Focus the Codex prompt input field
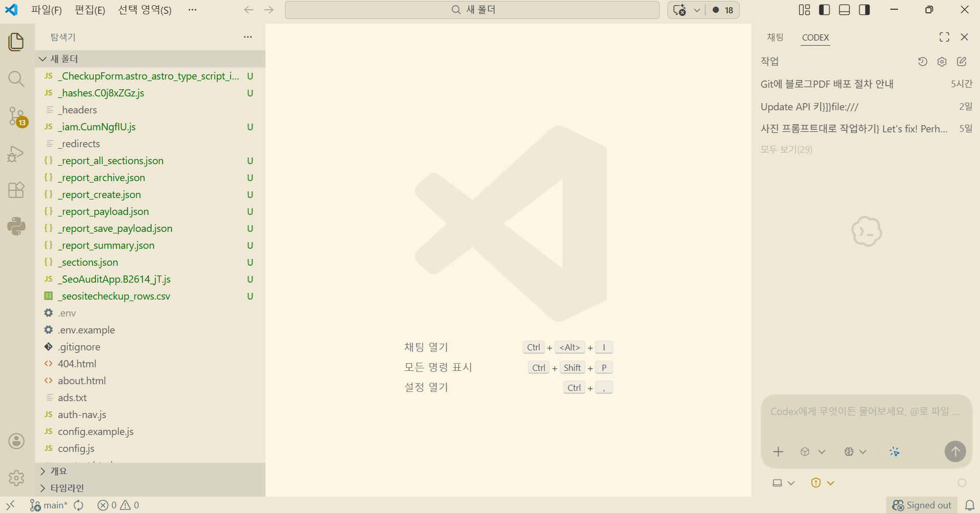The height and width of the screenshot is (514, 980). click(866, 411)
